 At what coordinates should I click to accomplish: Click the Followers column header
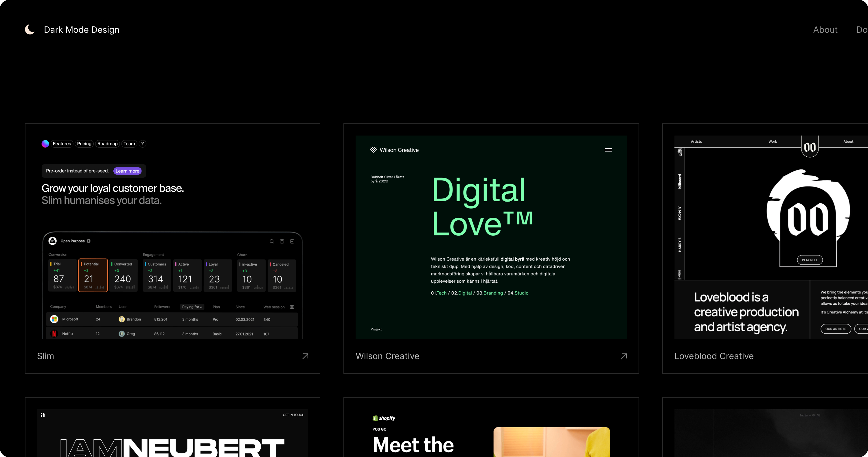pyautogui.click(x=162, y=307)
